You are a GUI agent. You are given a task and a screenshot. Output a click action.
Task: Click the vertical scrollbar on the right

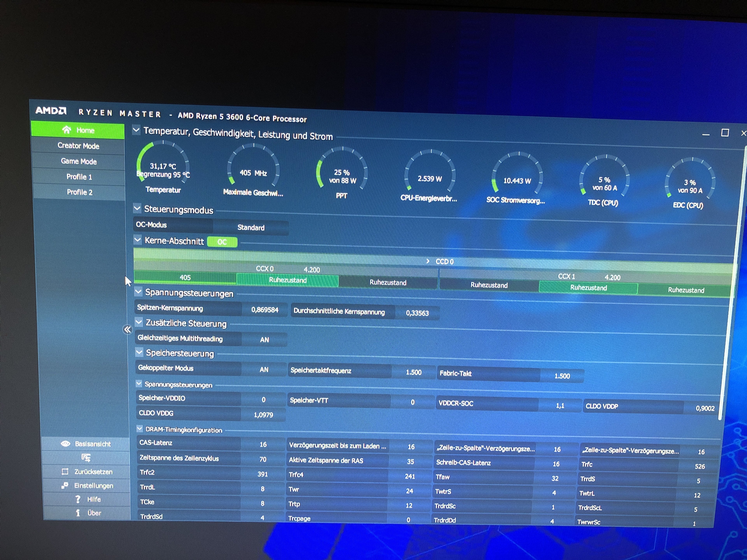coord(733,287)
